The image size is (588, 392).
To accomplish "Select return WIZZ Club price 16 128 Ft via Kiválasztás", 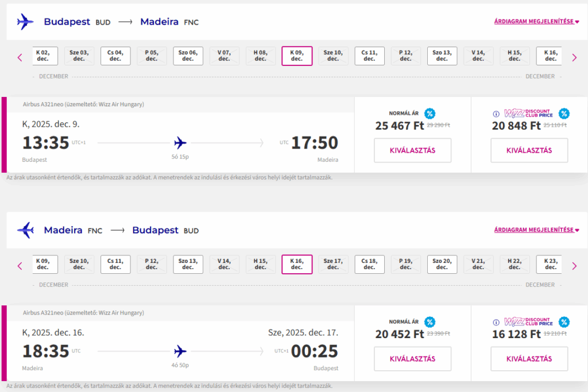I will (x=529, y=359).
